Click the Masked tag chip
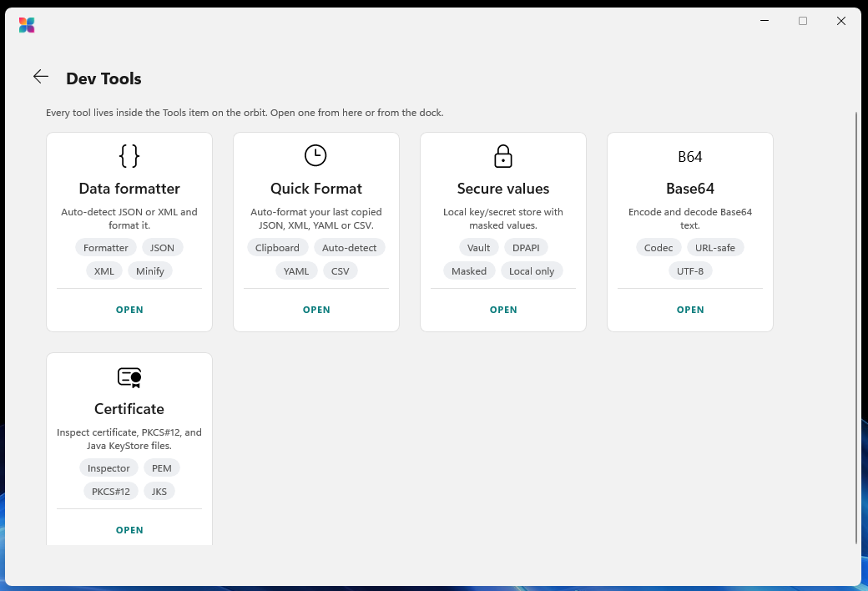868x591 pixels. tap(469, 270)
